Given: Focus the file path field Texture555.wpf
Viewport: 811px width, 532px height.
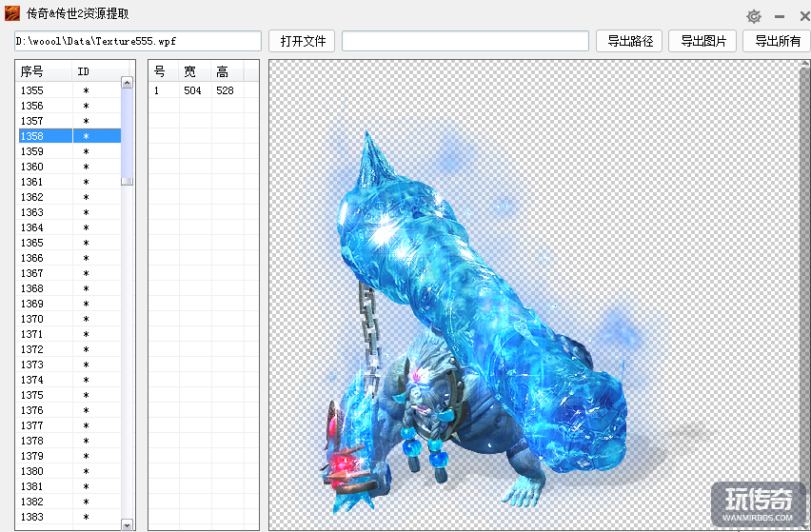Looking at the screenshot, I should (x=138, y=41).
